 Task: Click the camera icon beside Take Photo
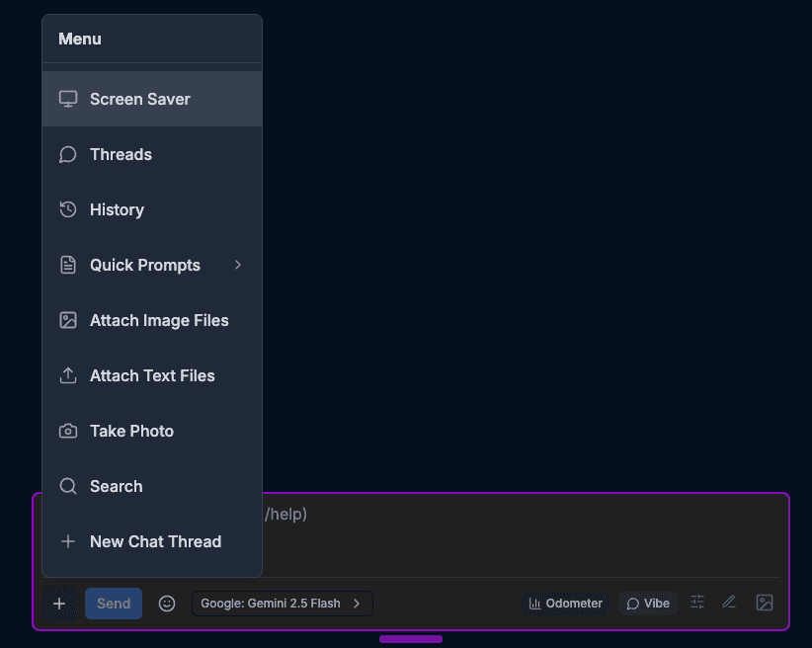pos(68,431)
